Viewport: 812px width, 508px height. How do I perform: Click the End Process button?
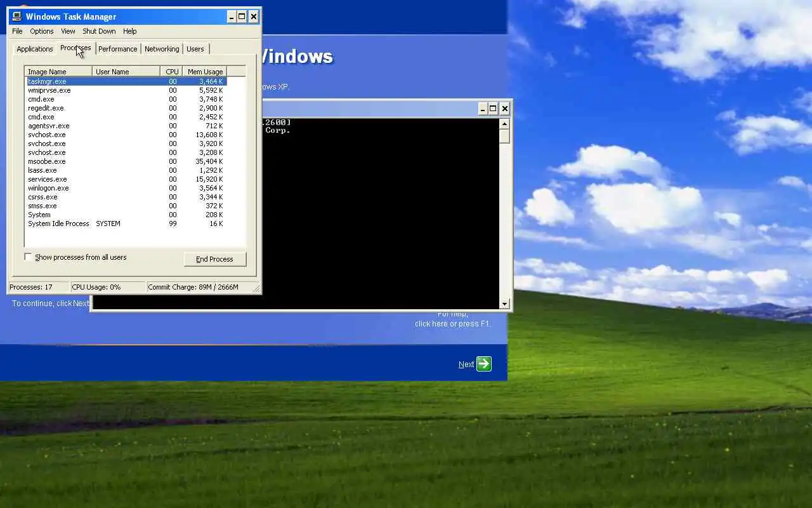[x=214, y=259]
